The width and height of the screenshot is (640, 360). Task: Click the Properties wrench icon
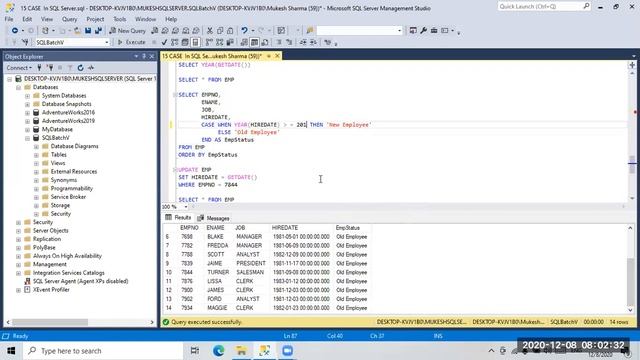coord(424,31)
